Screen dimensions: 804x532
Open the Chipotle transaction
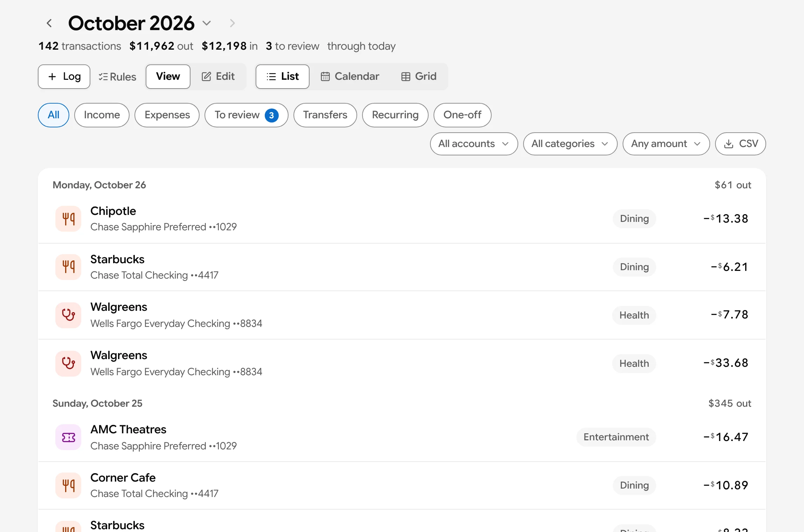point(402,219)
